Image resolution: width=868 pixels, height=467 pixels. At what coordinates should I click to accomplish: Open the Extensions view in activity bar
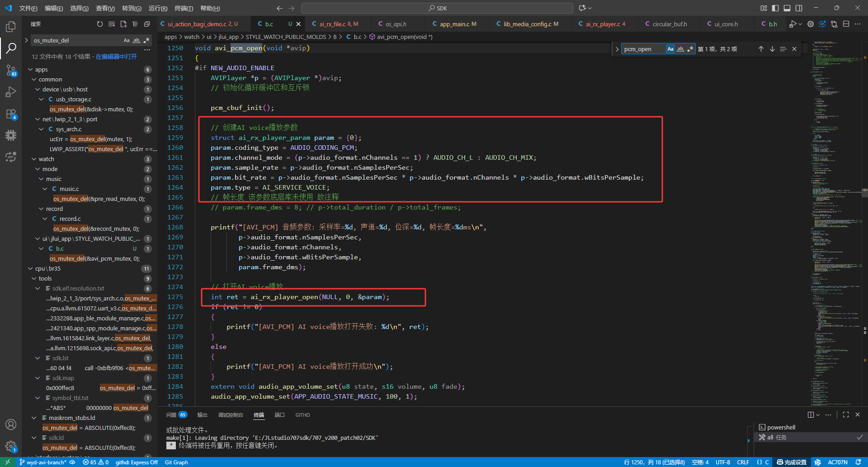tap(11, 114)
